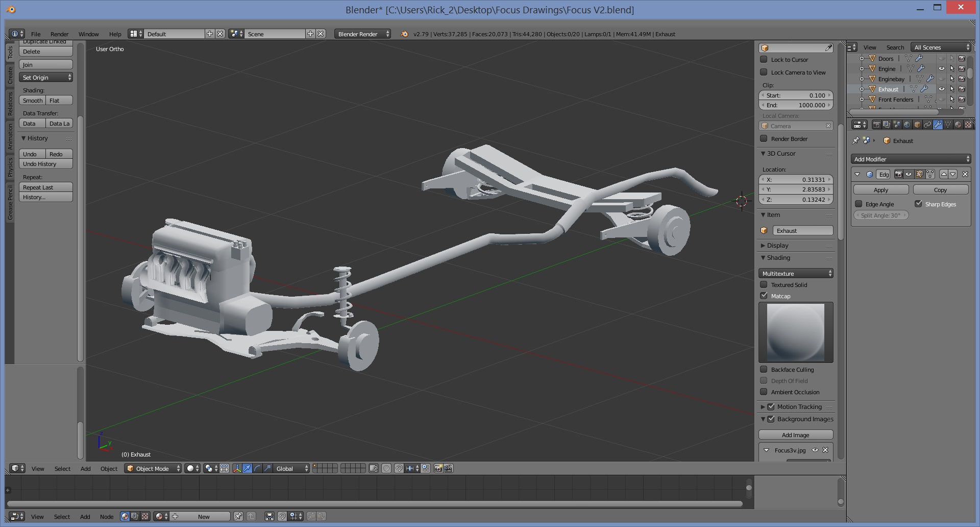Open the Constraints properties chain tab

[x=927, y=125]
